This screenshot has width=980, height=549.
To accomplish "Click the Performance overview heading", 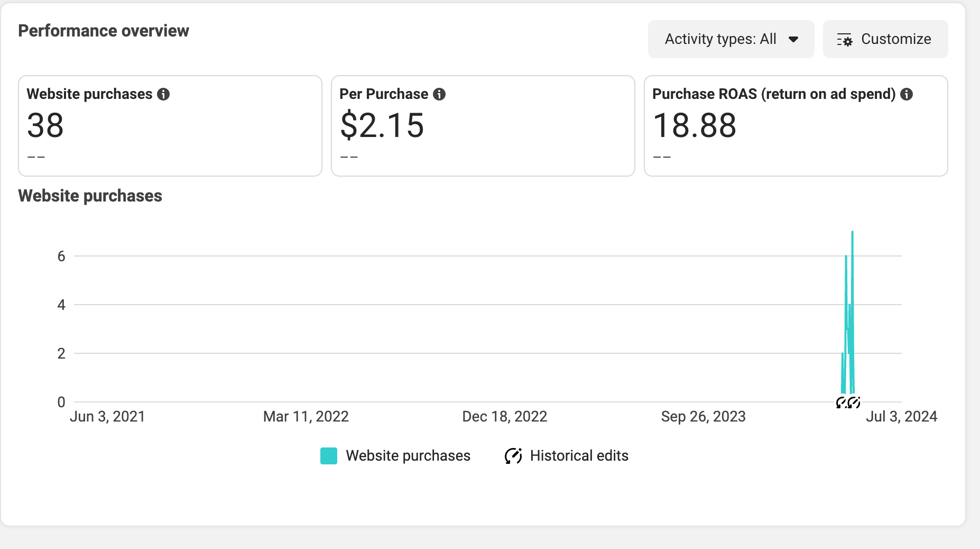I will (104, 31).
